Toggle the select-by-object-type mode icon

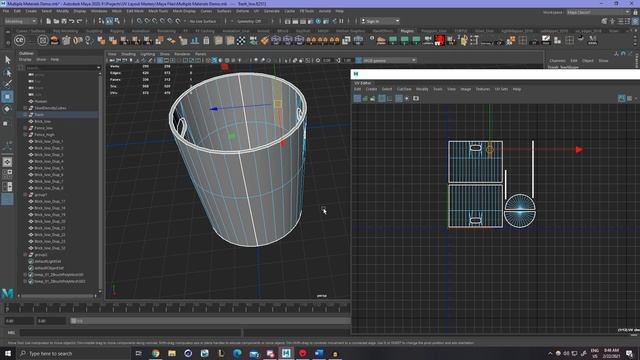pyautogui.click(x=109, y=21)
